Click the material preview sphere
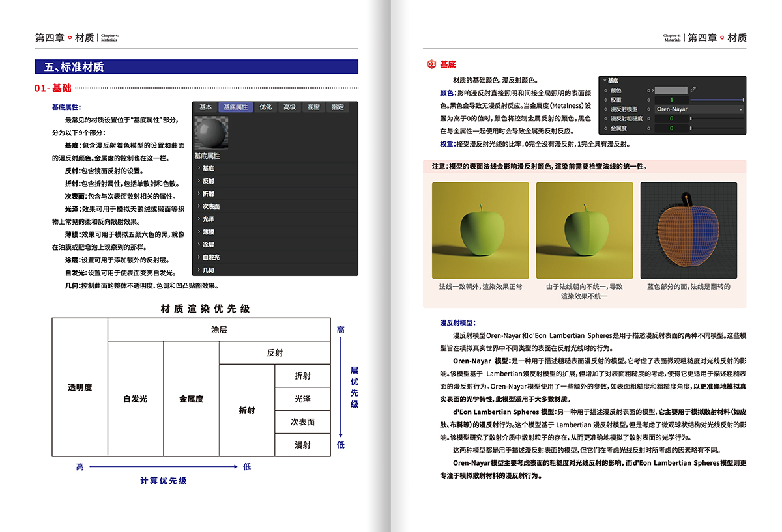Viewport: 782px width, 532px height. 210,132
